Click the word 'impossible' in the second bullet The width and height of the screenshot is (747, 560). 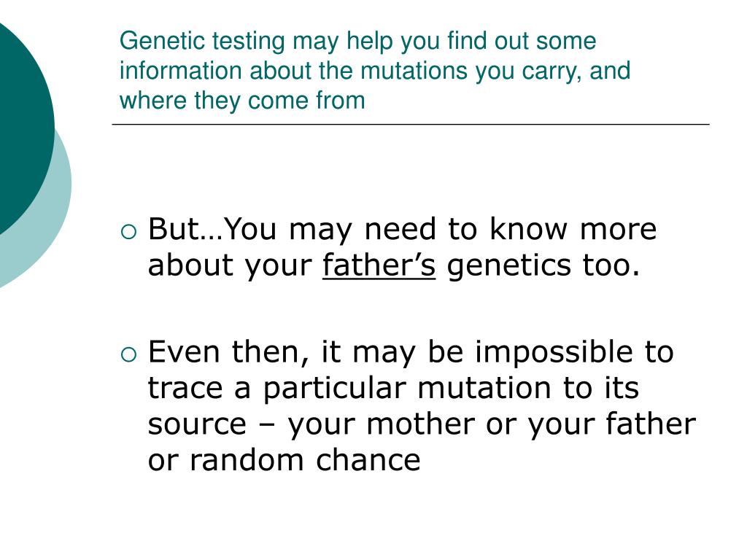(x=554, y=353)
